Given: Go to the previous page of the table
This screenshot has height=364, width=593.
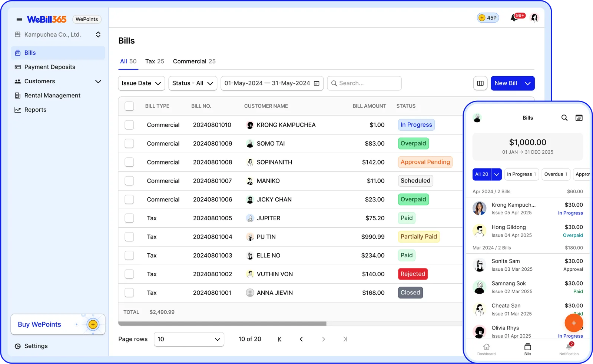Looking at the screenshot, I should coord(301,339).
